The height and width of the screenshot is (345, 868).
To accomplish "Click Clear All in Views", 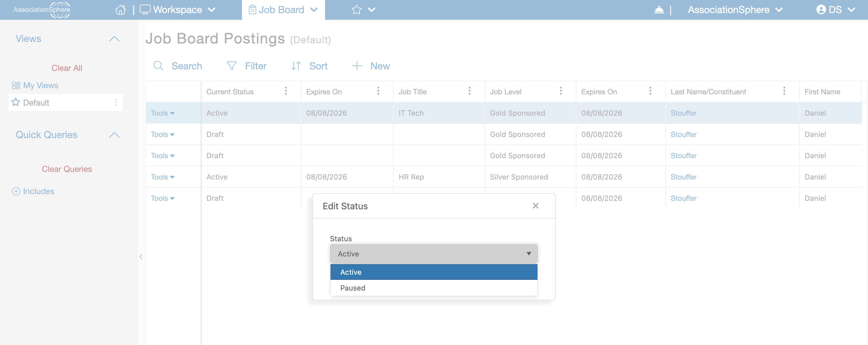I will (x=67, y=68).
